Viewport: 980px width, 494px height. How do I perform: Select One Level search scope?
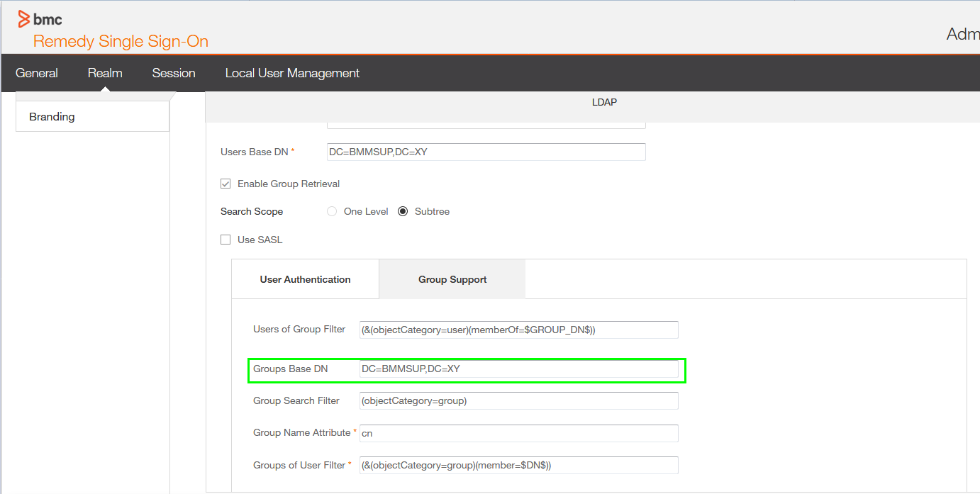[332, 211]
